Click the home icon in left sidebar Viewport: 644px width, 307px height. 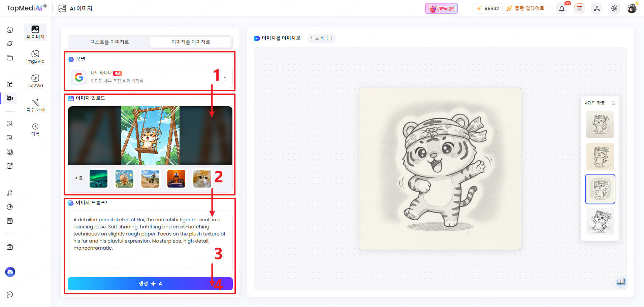click(x=10, y=30)
